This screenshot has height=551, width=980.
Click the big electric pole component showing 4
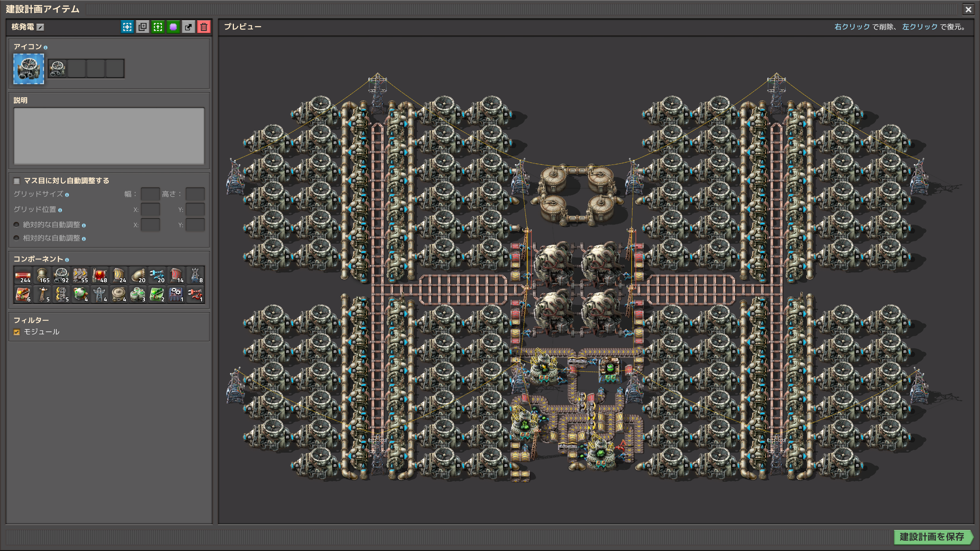click(100, 295)
